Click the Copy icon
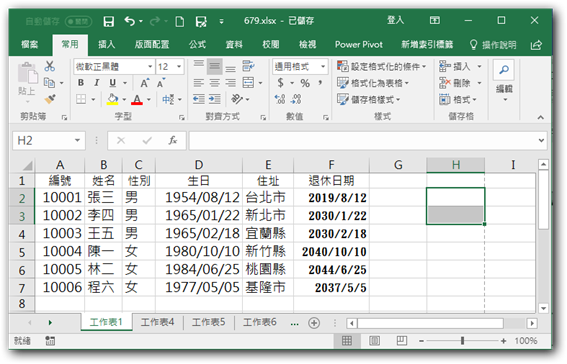567x364 pixels. [x=50, y=83]
